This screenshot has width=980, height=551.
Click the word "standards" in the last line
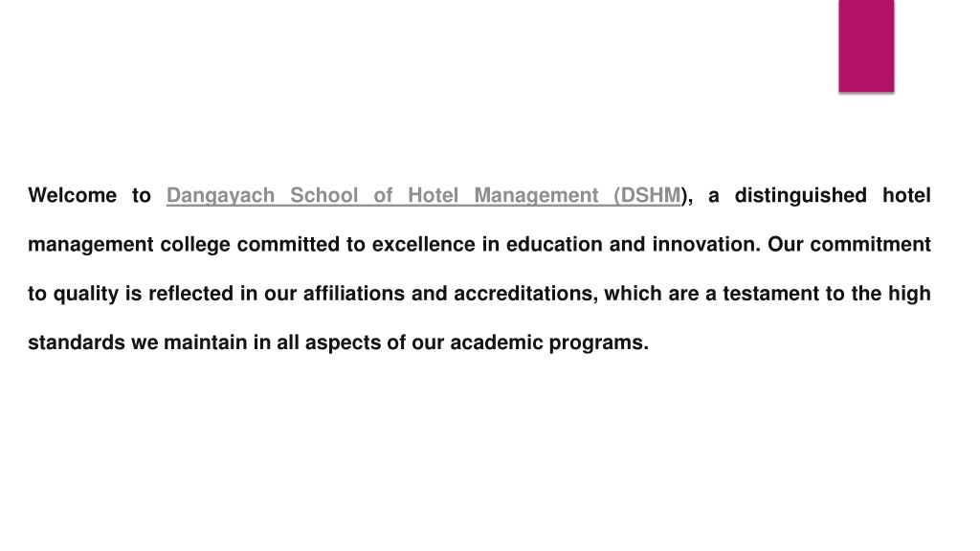(77, 342)
